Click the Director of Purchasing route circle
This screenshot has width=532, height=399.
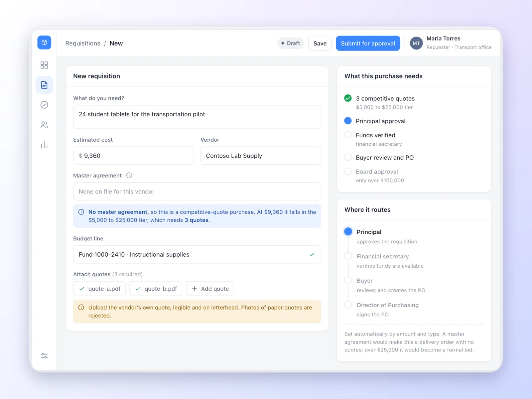[x=348, y=305]
